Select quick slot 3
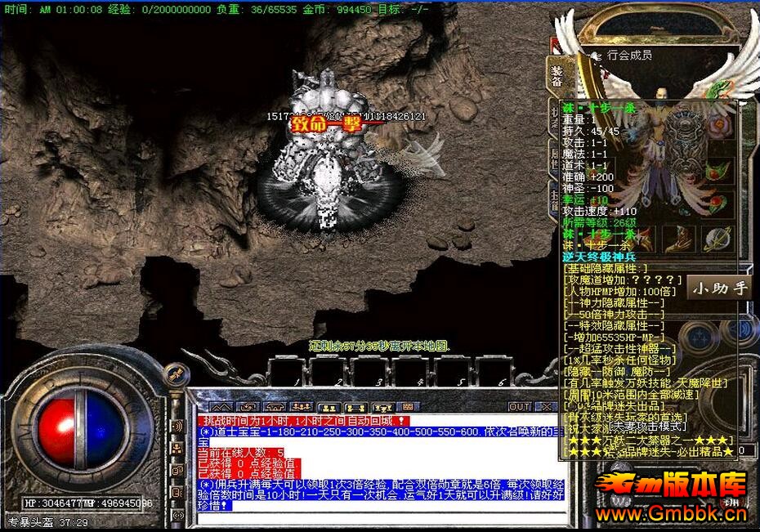This screenshot has width=760, height=532. 370,372
